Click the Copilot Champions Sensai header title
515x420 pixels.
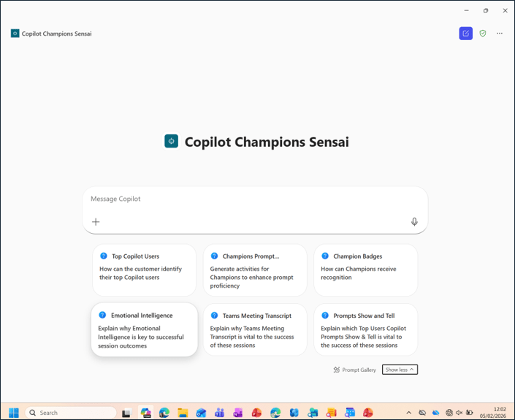56,34
